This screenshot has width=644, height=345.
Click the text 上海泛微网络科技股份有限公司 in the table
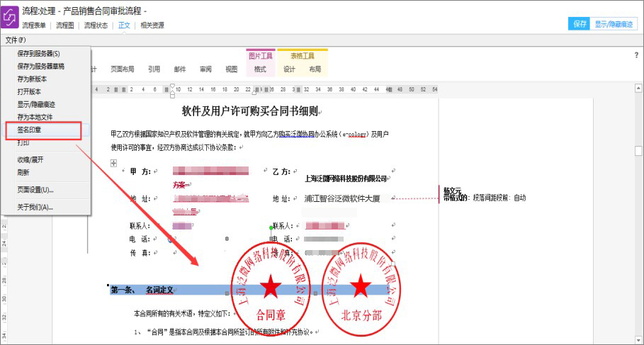[x=346, y=179]
